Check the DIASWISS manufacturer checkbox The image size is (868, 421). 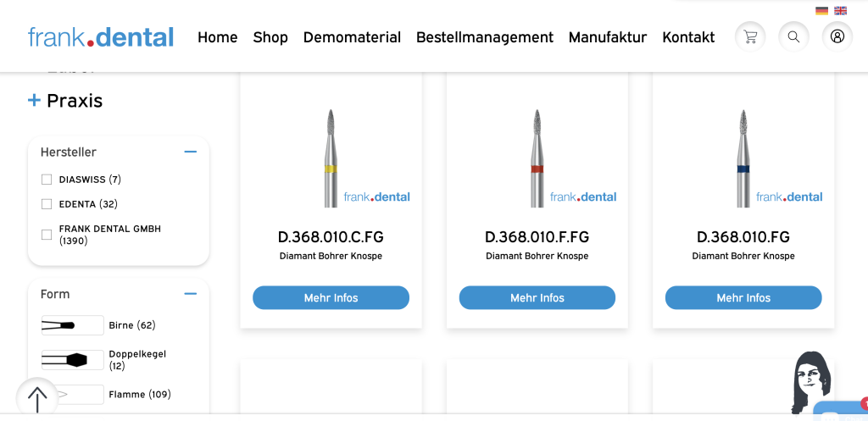click(x=47, y=180)
